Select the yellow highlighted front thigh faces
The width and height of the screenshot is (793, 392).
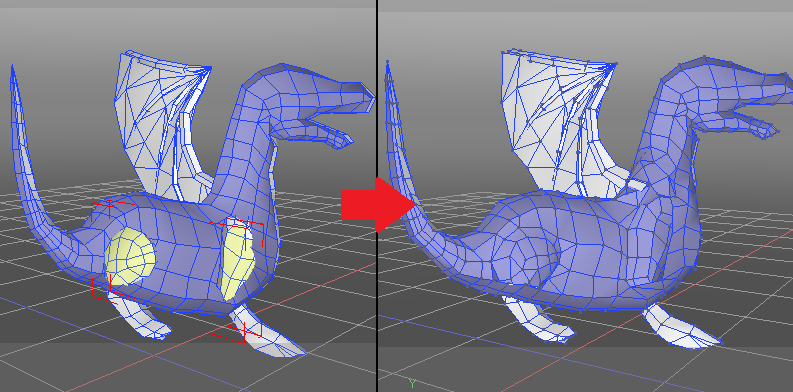pos(237,262)
